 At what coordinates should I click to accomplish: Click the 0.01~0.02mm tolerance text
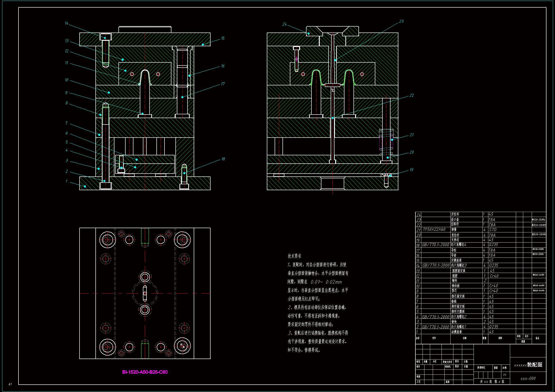(x=326, y=282)
